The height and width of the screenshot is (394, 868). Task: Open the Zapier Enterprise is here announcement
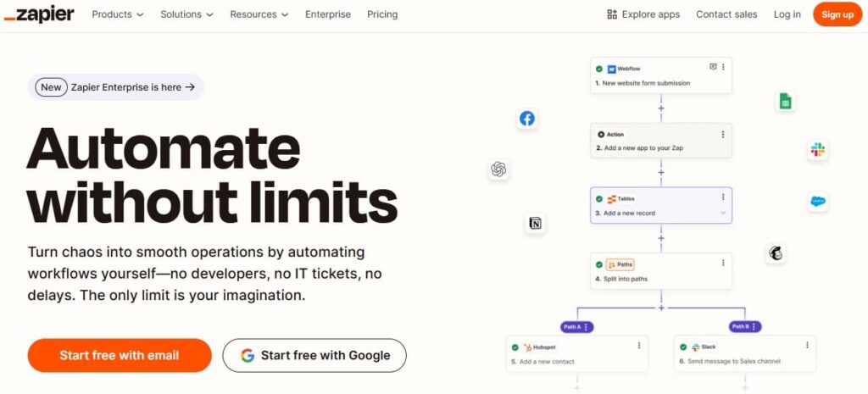(116, 87)
